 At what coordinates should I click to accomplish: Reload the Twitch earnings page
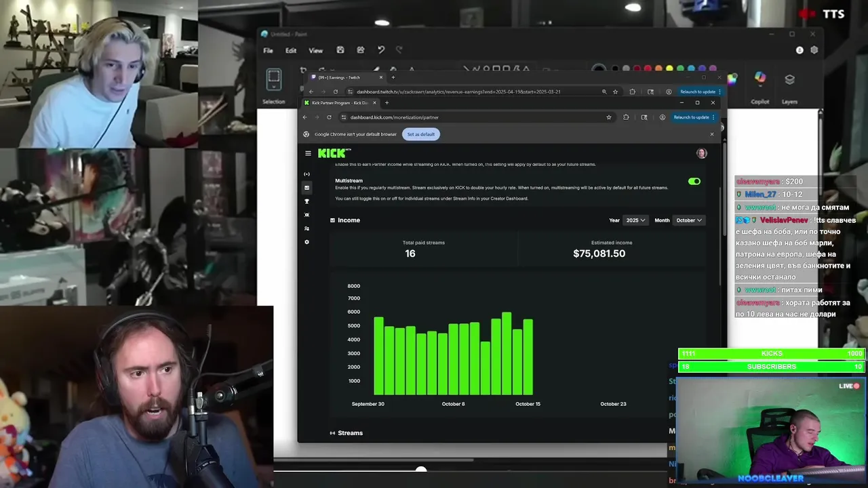click(335, 91)
